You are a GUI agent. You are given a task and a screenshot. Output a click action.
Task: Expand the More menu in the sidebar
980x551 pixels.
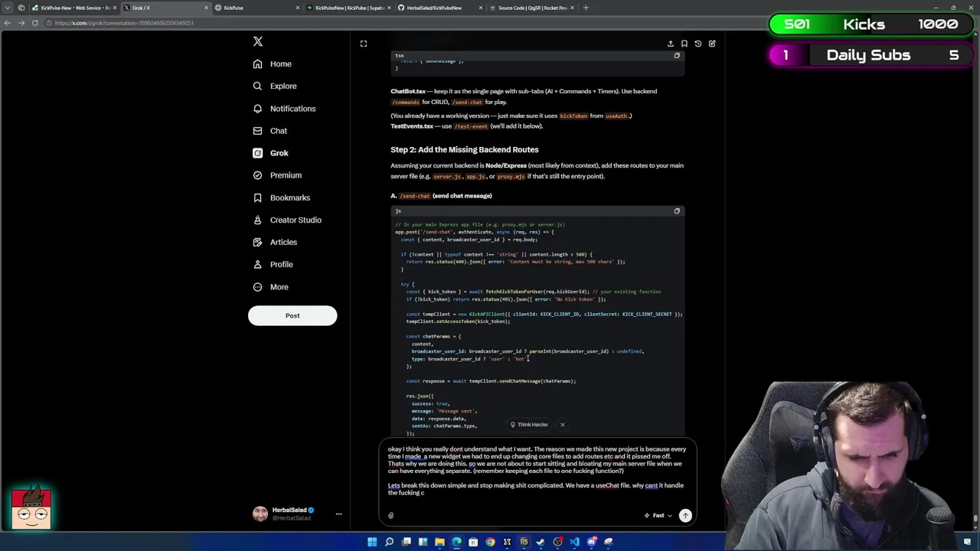pos(271,287)
